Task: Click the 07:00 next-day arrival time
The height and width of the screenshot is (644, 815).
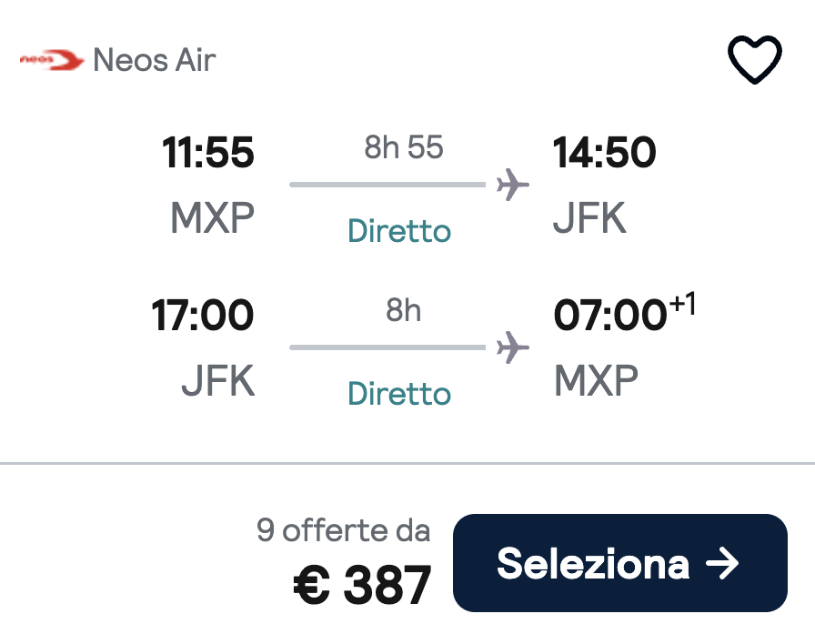Action: point(610,316)
